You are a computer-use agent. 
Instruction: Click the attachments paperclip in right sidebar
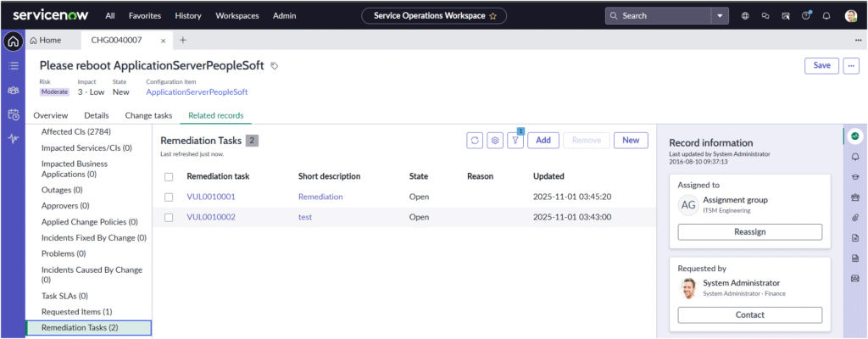click(855, 218)
